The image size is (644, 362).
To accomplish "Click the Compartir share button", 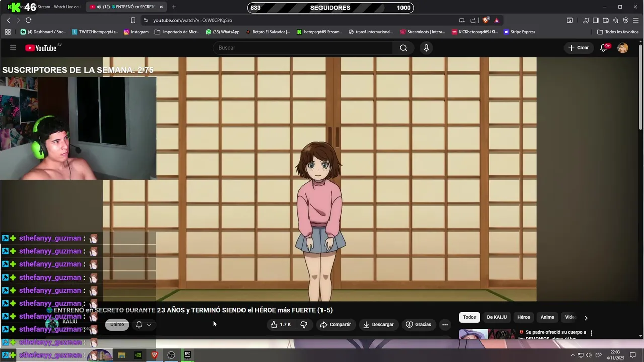I will (335, 325).
